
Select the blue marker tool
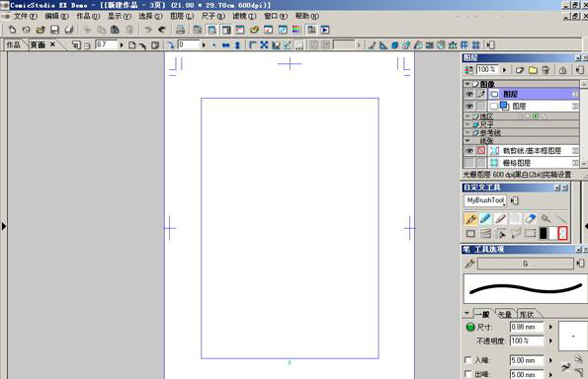(485, 219)
